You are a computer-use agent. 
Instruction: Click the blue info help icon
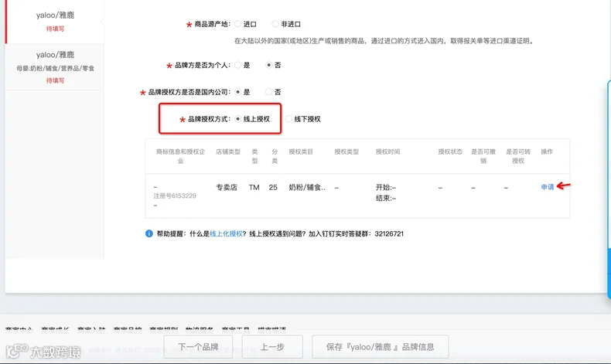click(x=148, y=233)
